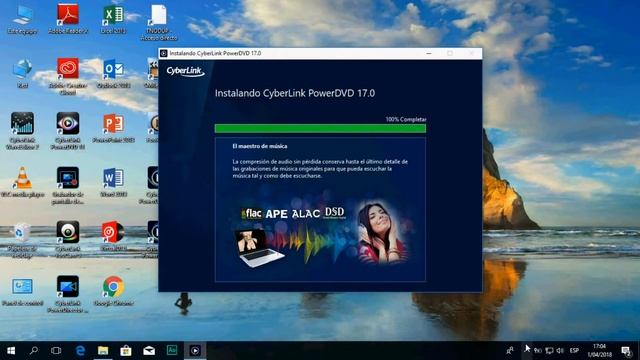Launch VLC media player from desktop
640x360 pixels.
[x=22, y=182]
